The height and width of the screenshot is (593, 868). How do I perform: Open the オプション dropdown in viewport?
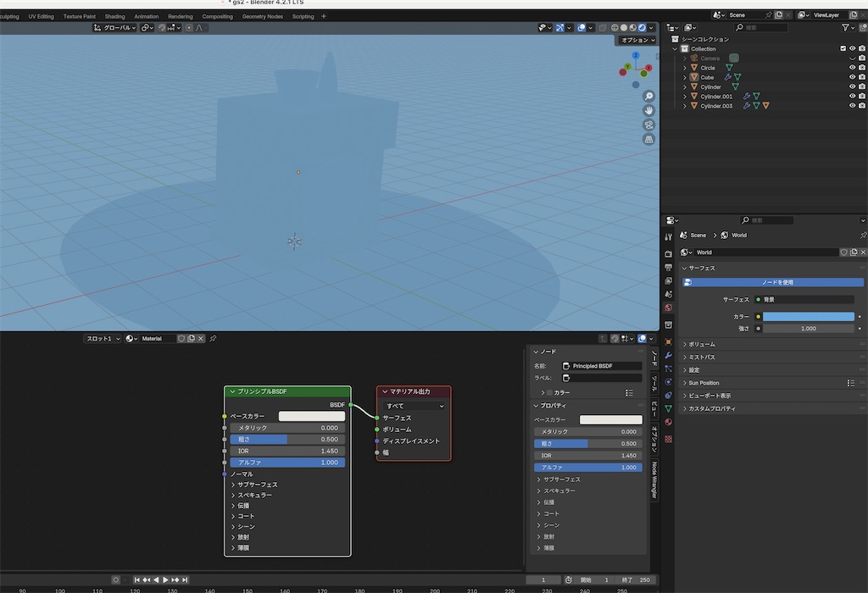637,40
